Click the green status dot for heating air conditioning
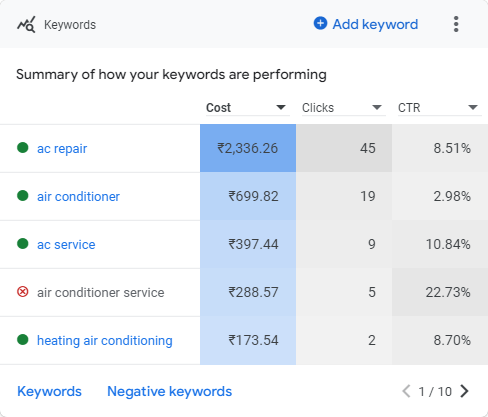The image size is (488, 417). 23,340
